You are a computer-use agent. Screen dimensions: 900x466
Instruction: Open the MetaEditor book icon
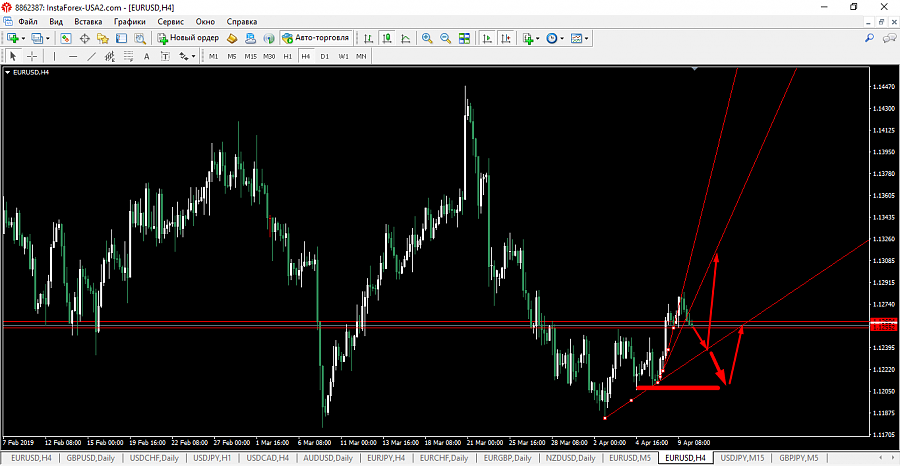click(x=232, y=38)
